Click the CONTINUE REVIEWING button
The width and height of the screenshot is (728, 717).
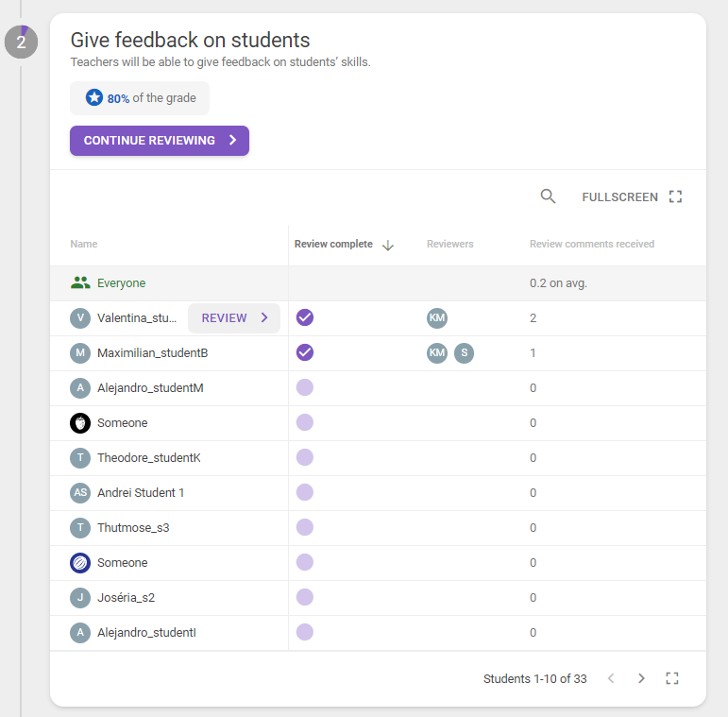tap(160, 140)
